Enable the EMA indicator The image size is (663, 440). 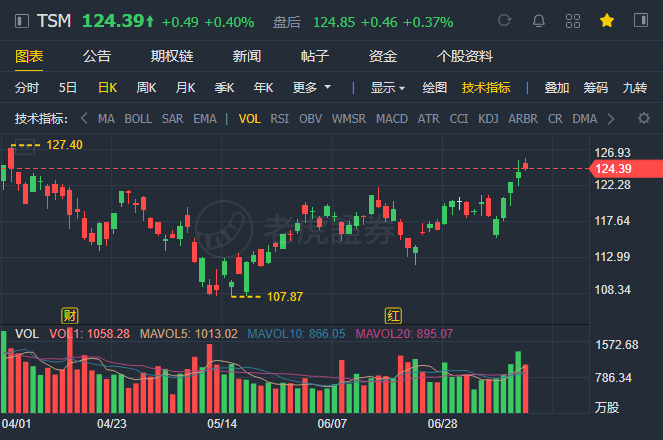[205, 119]
